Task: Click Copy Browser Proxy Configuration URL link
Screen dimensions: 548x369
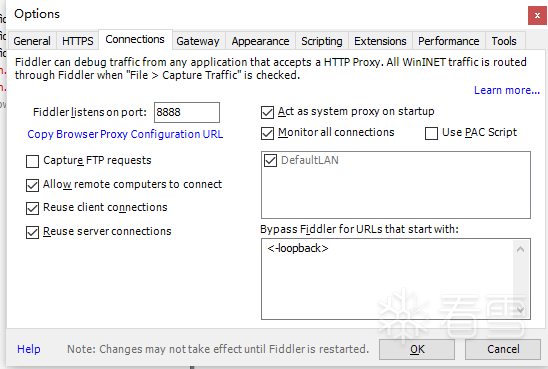Action: tap(125, 135)
